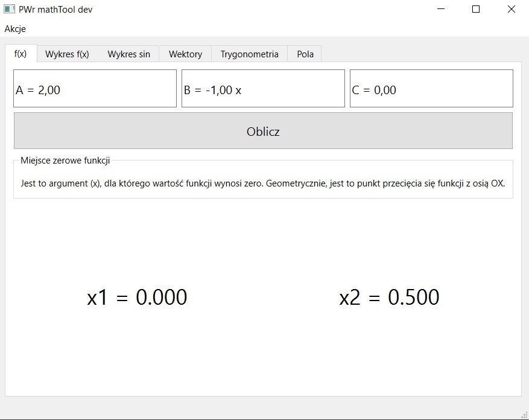529x420 pixels.
Task: Click the A = 2,00 coefficient field
Action: (95, 88)
